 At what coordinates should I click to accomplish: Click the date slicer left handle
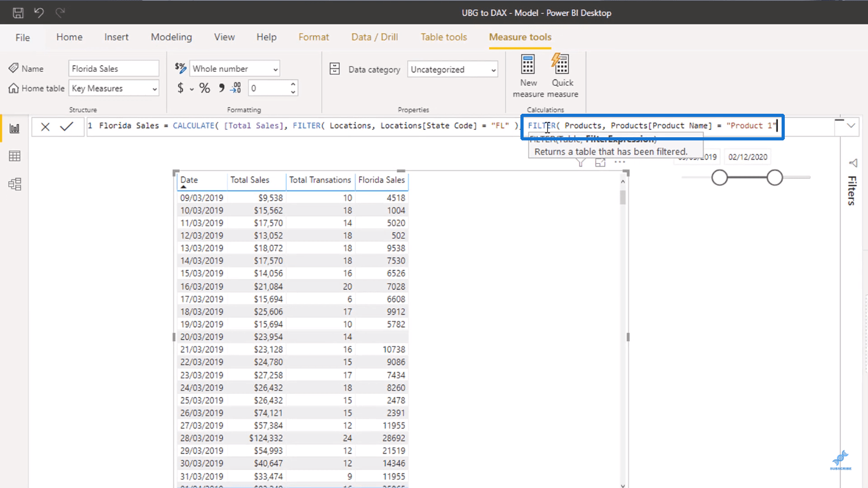click(719, 178)
